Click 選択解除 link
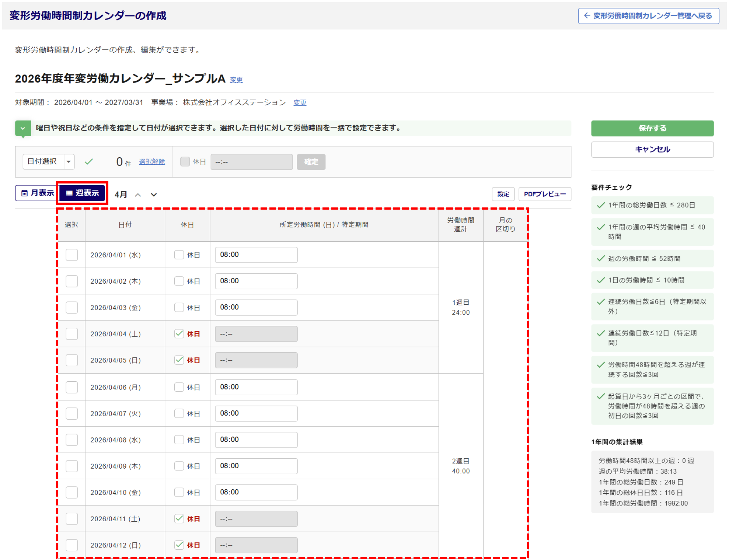This screenshot has height=560, width=729. click(x=151, y=162)
